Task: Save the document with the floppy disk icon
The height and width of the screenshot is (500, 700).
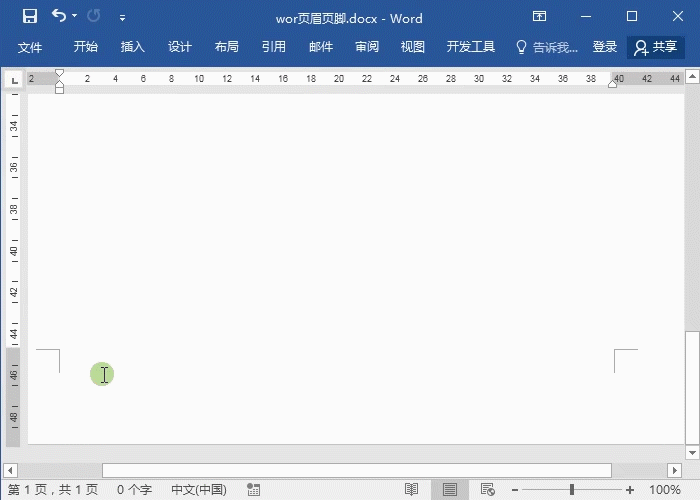Action: 30,17
